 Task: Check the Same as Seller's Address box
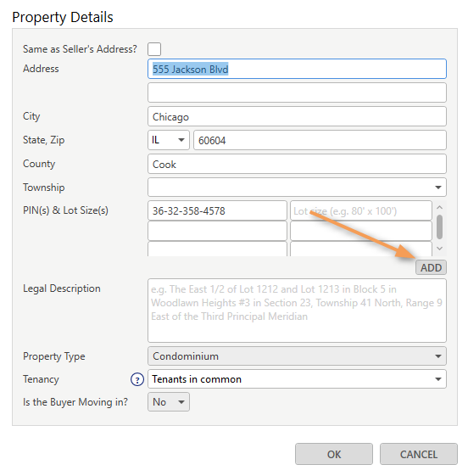point(154,49)
